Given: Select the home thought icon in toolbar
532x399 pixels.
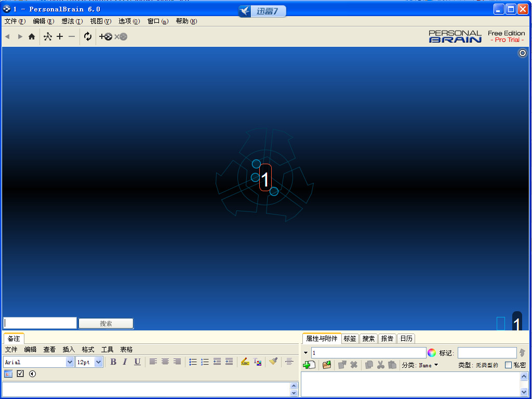Looking at the screenshot, I should (31, 36).
